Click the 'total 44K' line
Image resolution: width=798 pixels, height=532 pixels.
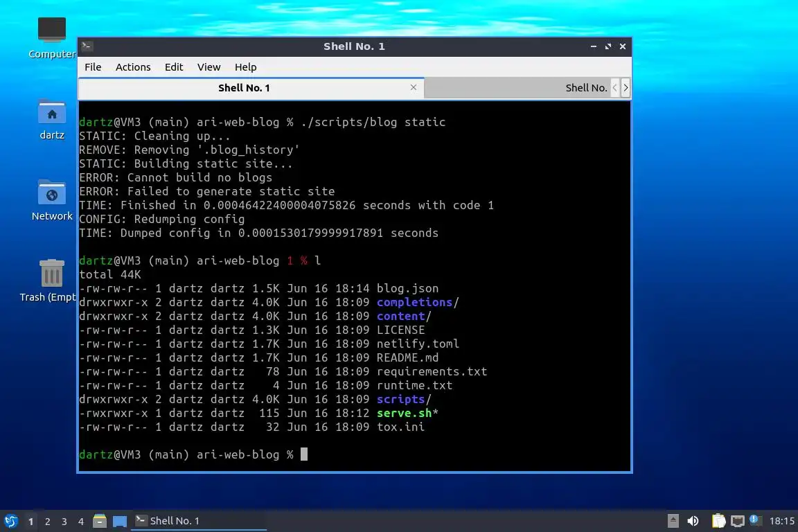click(110, 274)
